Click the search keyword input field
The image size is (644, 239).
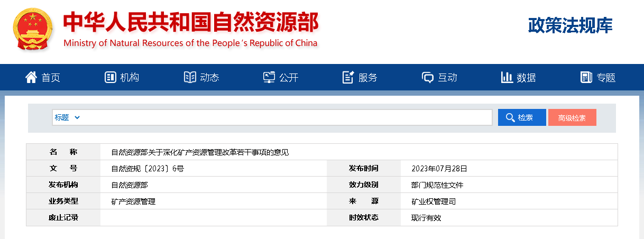(x=286, y=117)
